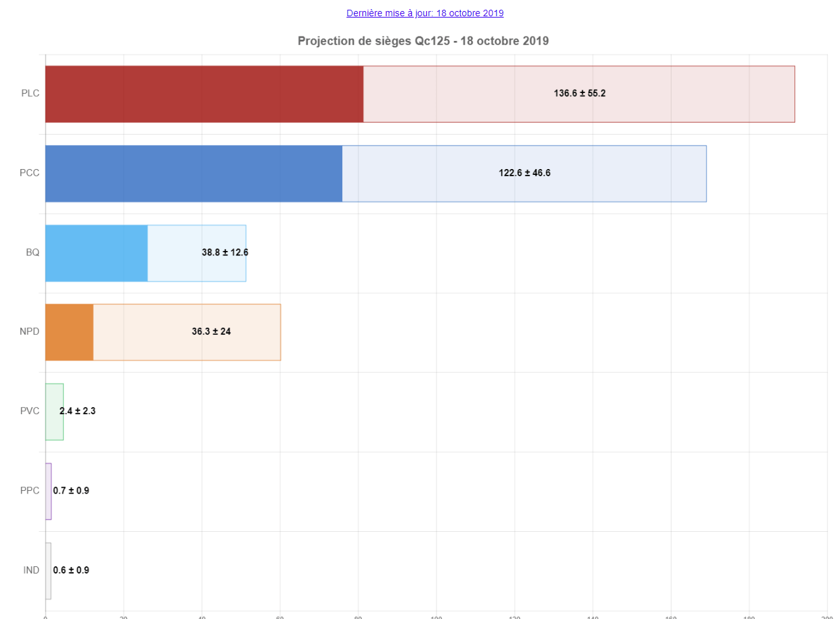Select the PLC axis label
The image size is (840, 619).
(x=30, y=94)
